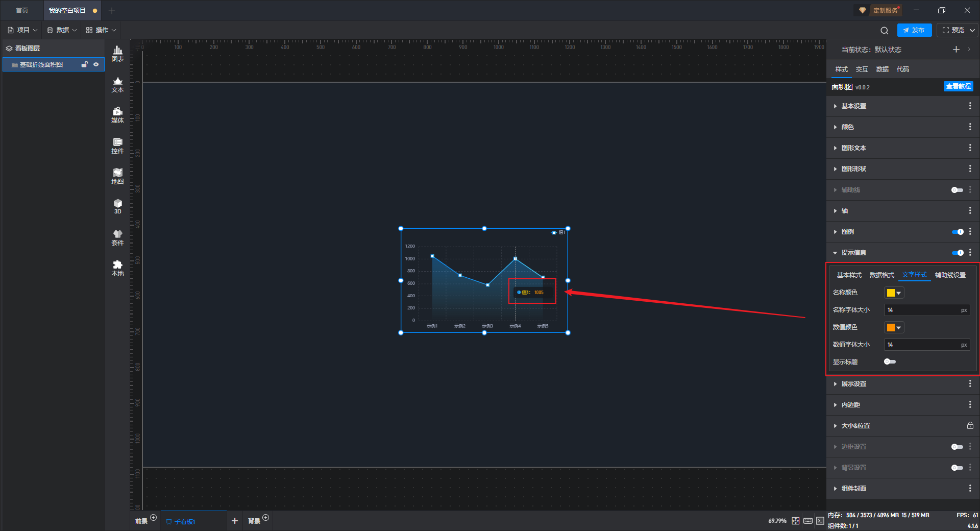Enable the 辅助线 toggle switch

pyautogui.click(x=957, y=190)
